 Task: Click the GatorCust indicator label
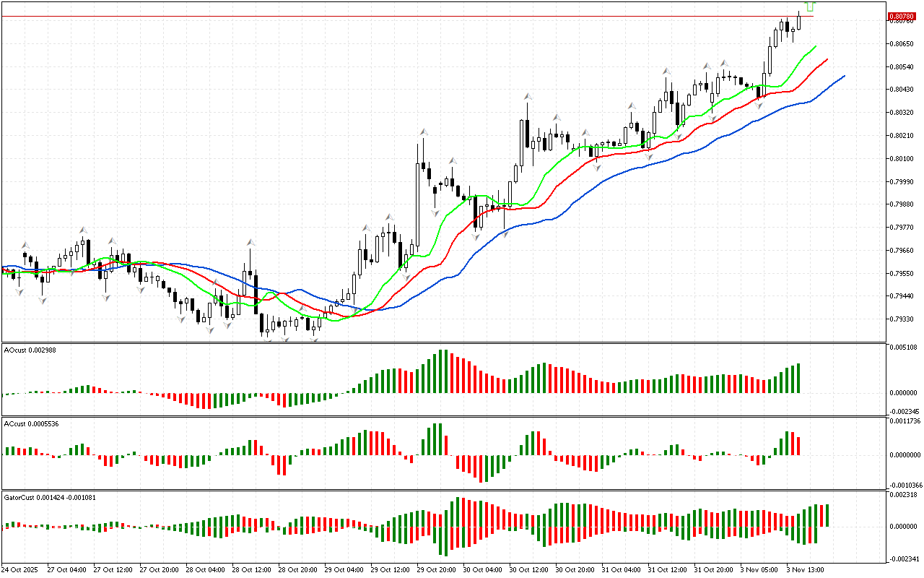(x=50, y=497)
